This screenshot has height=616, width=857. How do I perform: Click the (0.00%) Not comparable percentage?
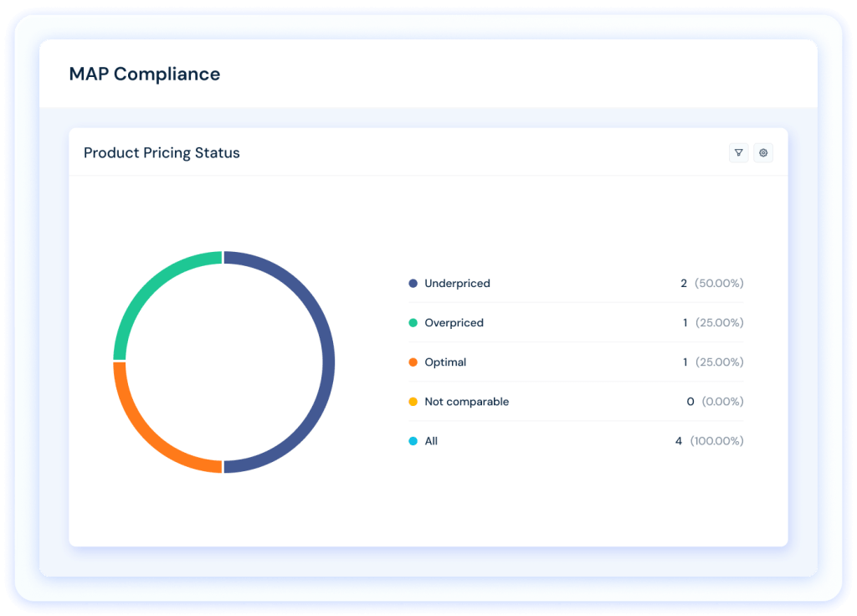722,402
